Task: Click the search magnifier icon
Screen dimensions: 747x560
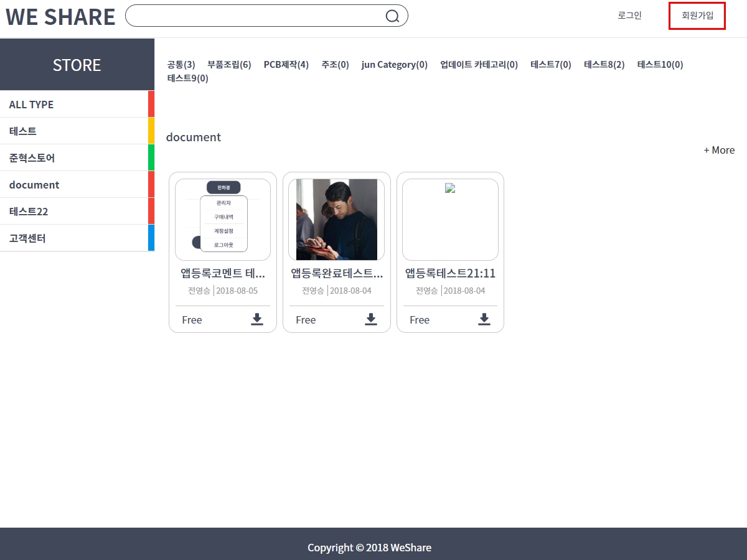Action: point(392,16)
